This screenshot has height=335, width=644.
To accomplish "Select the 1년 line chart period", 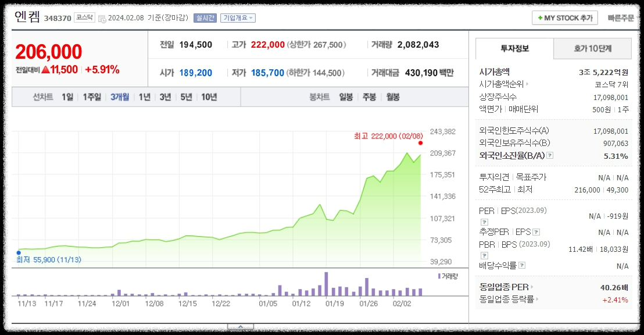I will point(145,97).
